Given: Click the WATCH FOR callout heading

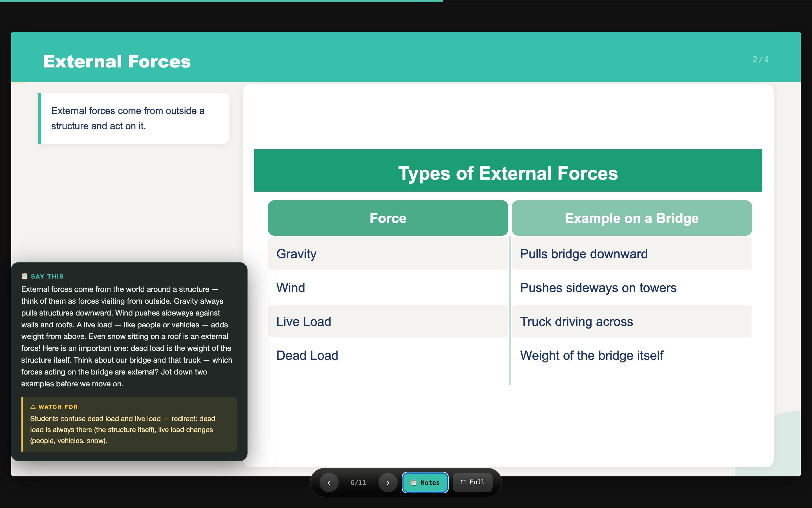Looking at the screenshot, I should click(x=58, y=407).
